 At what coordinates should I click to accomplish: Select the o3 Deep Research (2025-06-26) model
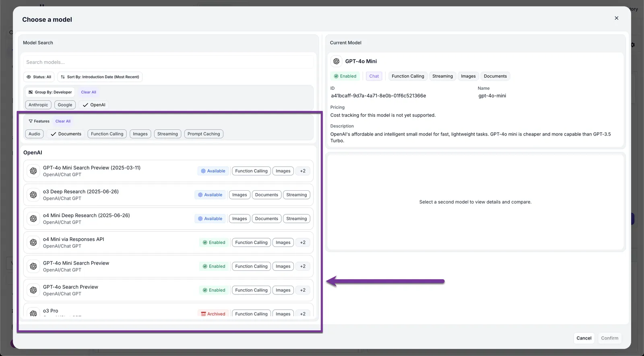point(168,195)
